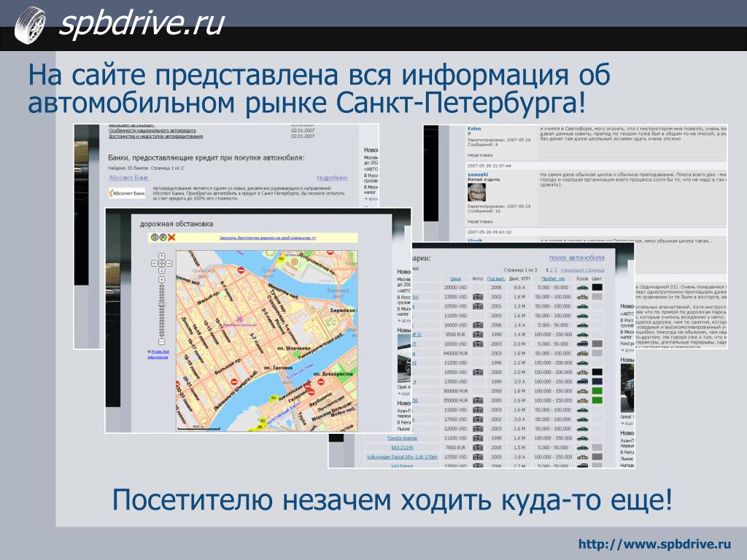Open the http://www.spbdrive.ru footer URL
This screenshot has height=560, width=747.
pyautogui.click(x=654, y=544)
